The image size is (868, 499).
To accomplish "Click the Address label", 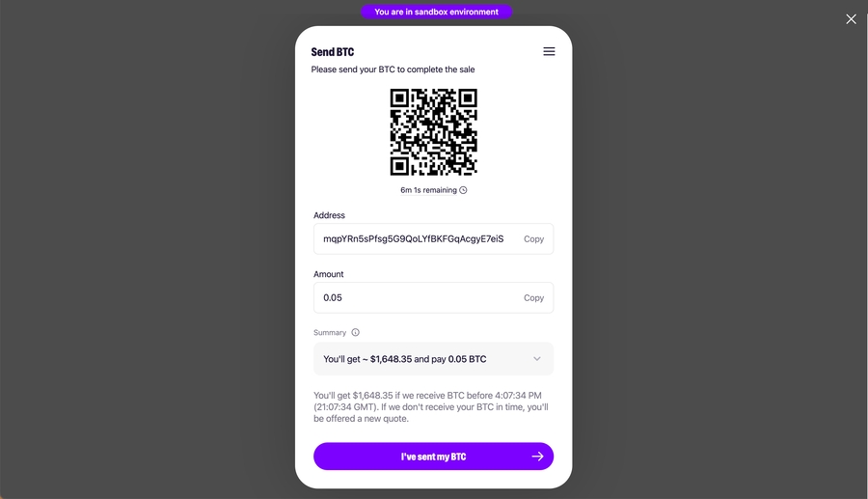I will click(x=329, y=215).
